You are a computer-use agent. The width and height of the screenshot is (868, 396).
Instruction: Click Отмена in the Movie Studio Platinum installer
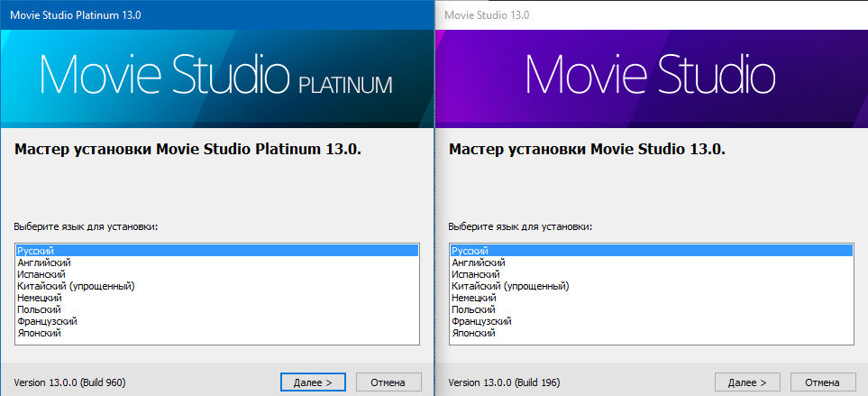click(388, 382)
